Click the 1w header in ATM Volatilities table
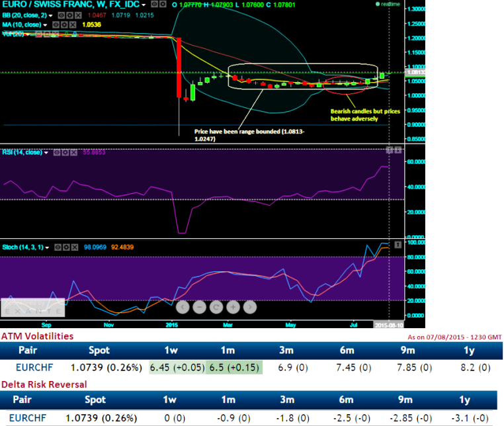 (x=171, y=350)
